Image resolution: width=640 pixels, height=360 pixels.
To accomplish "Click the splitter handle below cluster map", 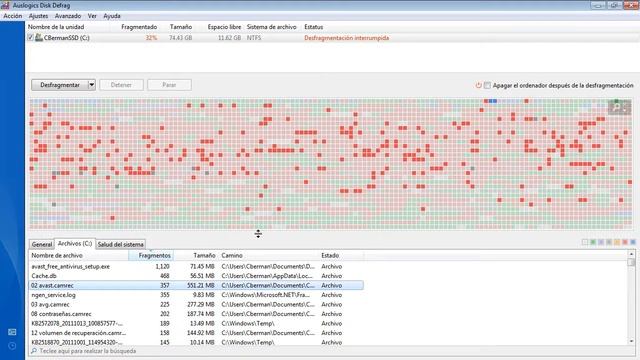I will 258,234.
